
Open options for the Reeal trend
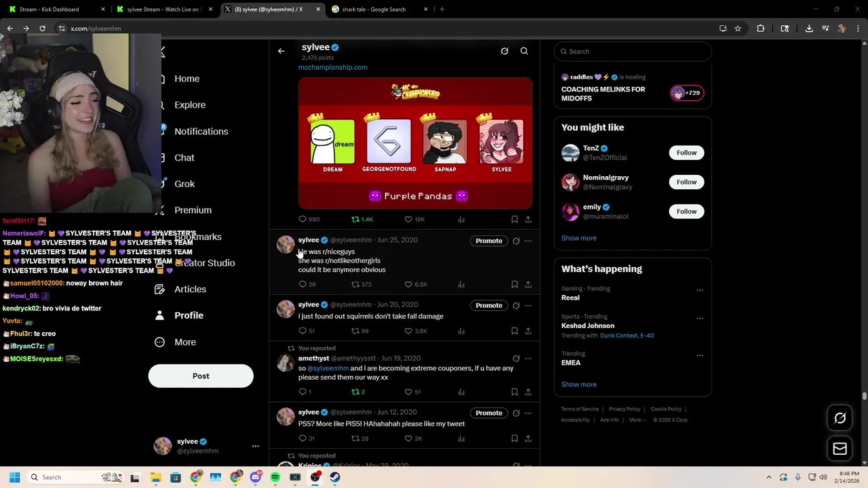(x=699, y=290)
